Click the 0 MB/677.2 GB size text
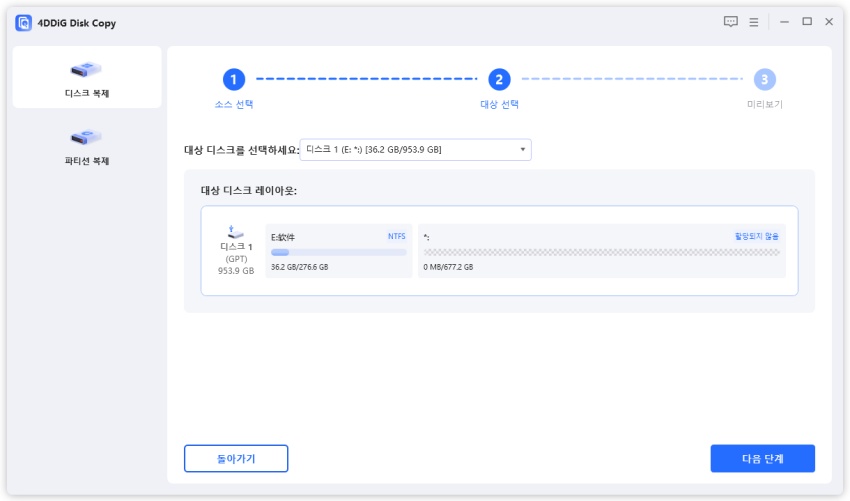The height and width of the screenshot is (501, 850). (x=448, y=267)
